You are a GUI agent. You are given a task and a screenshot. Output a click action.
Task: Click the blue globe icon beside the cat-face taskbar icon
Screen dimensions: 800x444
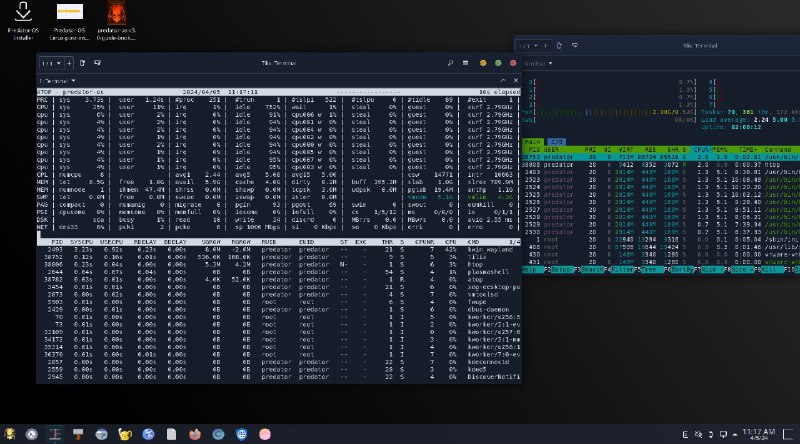pos(148,434)
